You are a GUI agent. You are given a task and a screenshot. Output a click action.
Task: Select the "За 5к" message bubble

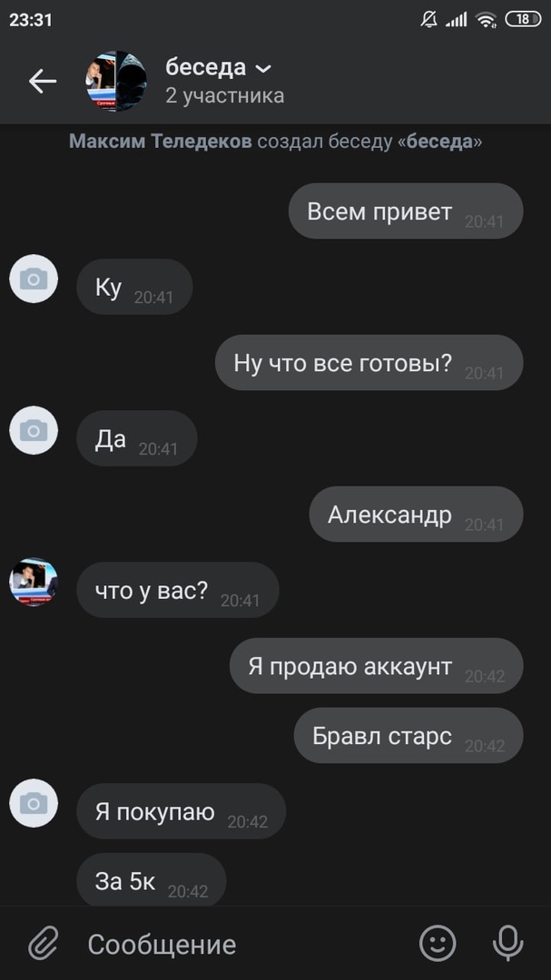pos(152,880)
